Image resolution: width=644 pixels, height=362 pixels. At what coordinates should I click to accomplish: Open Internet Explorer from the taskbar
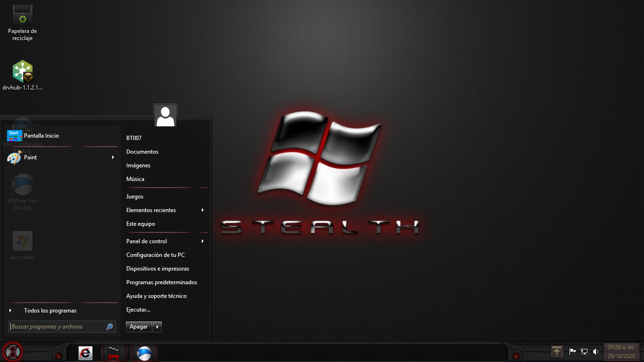point(85,353)
